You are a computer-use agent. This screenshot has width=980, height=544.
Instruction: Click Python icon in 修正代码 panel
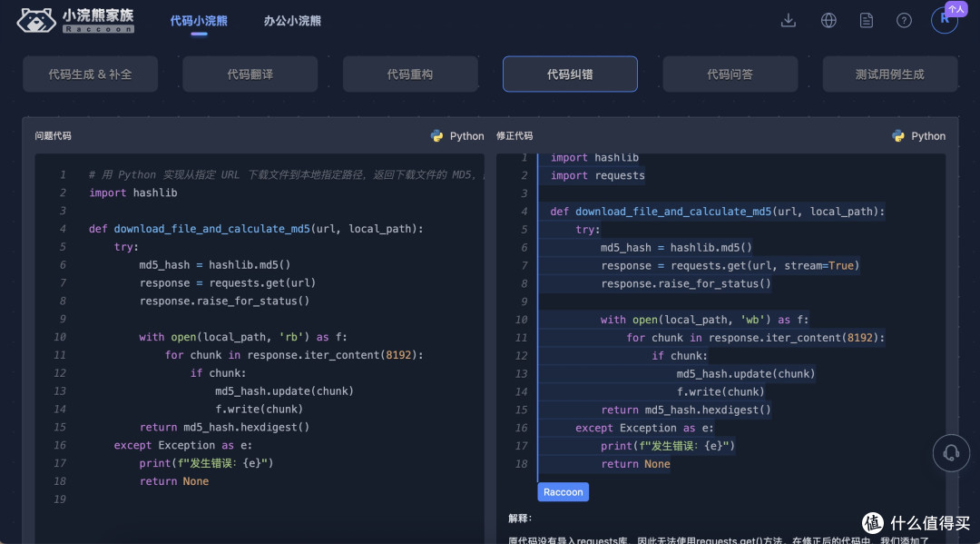(898, 135)
